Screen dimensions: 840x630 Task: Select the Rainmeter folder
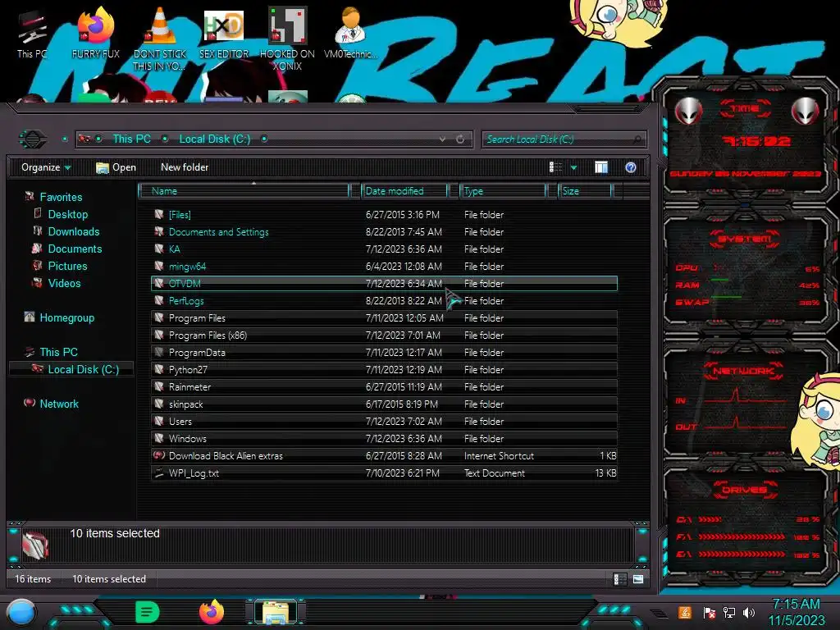click(x=384, y=387)
